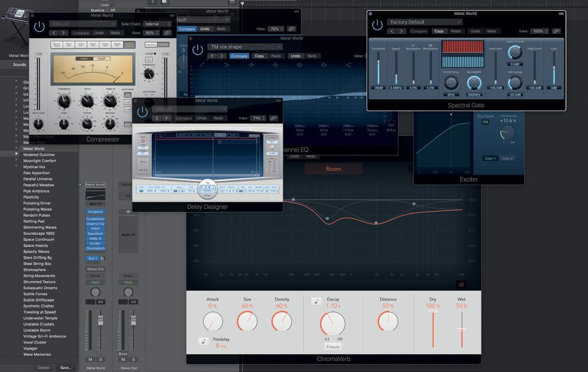Click the ChromaVerb Decay note sync icon

pos(316,301)
